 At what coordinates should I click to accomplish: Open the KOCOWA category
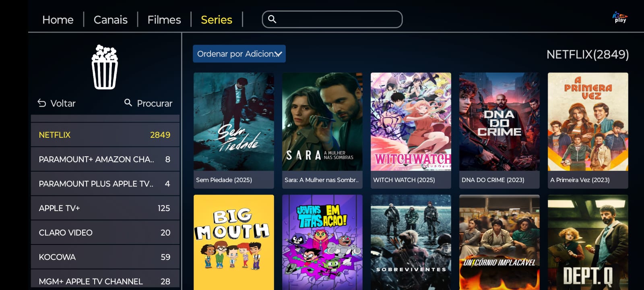pyautogui.click(x=105, y=257)
